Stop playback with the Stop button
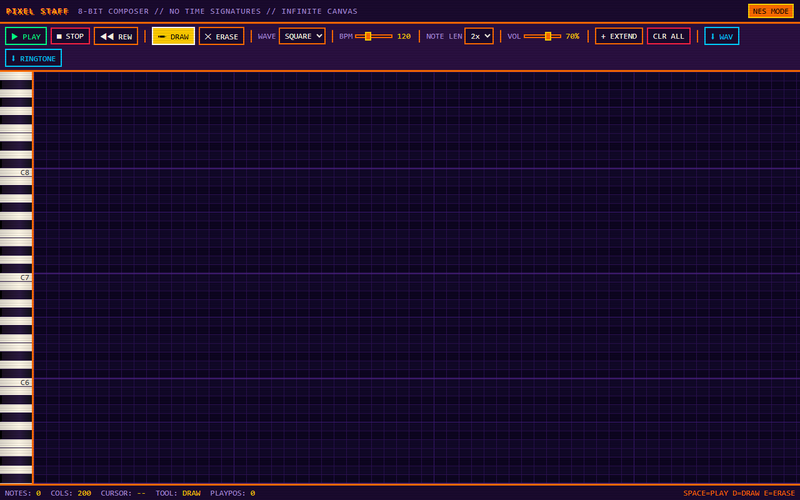 pyautogui.click(x=70, y=36)
